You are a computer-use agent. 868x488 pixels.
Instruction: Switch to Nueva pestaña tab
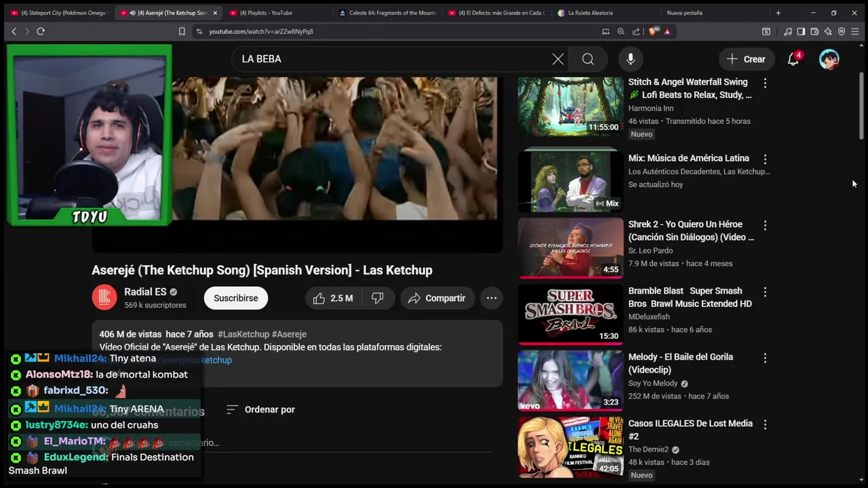tap(684, 13)
